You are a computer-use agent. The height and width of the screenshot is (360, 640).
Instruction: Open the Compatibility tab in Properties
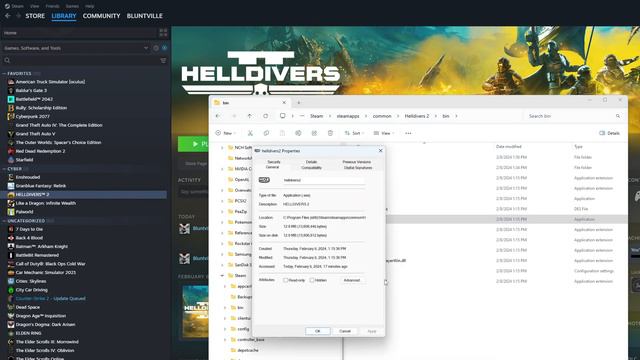(311, 168)
